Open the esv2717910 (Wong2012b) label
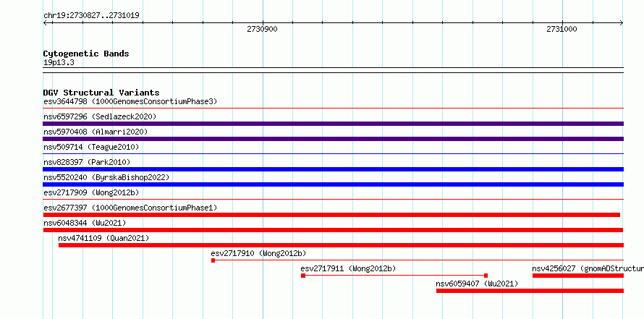Screen dimensions: 644x319 [258, 253]
